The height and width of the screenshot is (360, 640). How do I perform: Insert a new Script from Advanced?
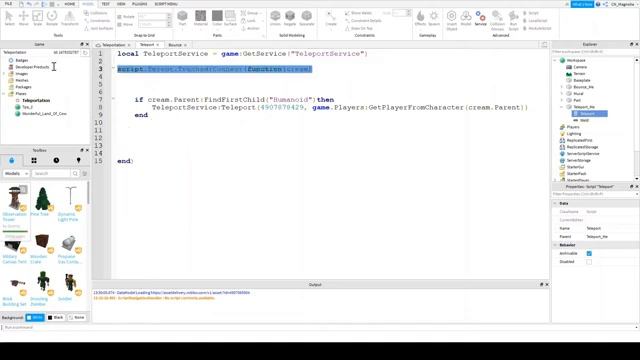coord(531,13)
